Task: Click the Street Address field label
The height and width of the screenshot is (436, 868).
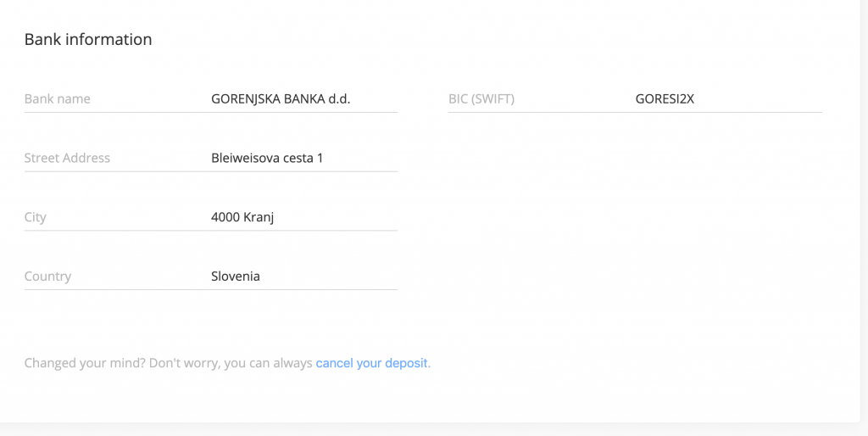Action: (x=67, y=158)
